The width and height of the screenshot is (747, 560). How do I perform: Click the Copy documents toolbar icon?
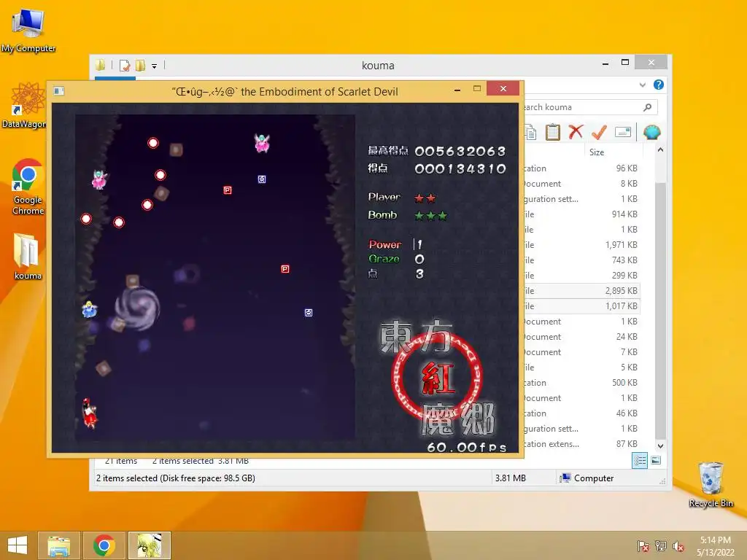pyautogui.click(x=530, y=133)
